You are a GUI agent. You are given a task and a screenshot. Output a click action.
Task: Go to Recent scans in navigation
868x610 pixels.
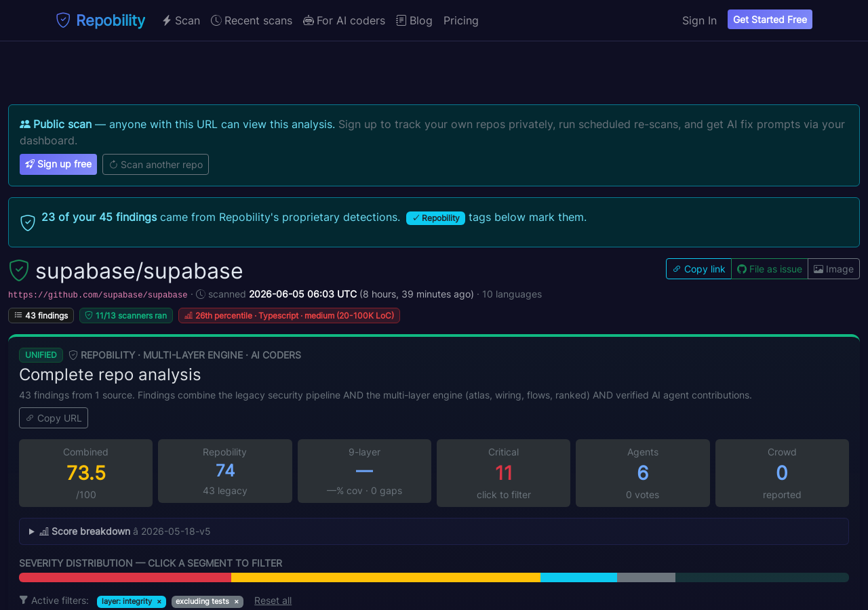[252, 20]
